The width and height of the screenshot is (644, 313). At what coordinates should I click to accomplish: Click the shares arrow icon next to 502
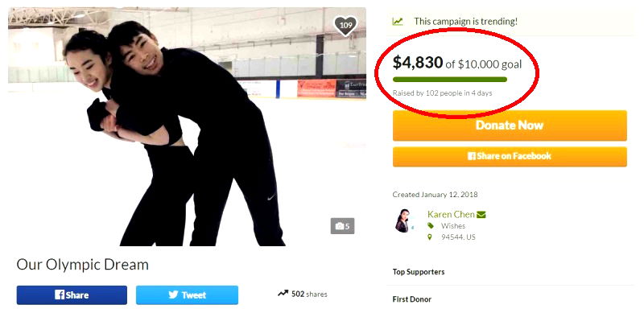click(283, 293)
